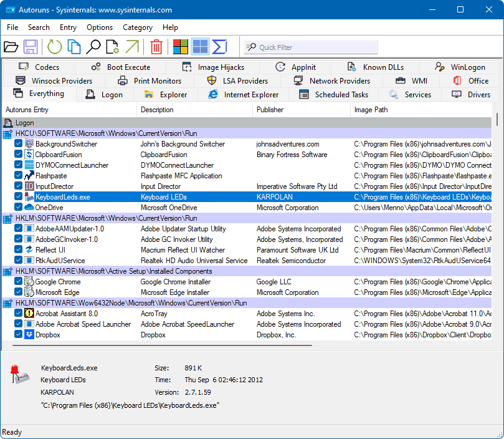Uncheck the ClipboardFusion entry
Image resolution: width=504 pixels, height=439 pixels.
tap(18, 154)
